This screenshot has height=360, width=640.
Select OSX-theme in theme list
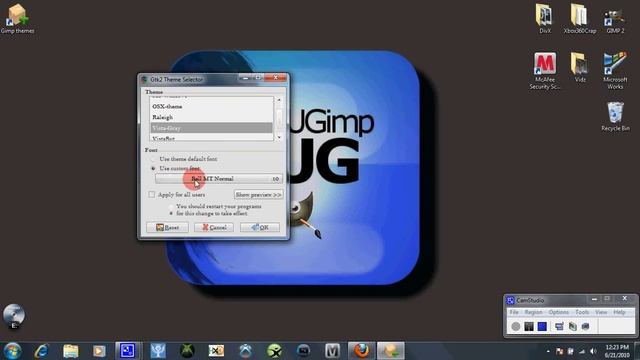click(x=211, y=106)
